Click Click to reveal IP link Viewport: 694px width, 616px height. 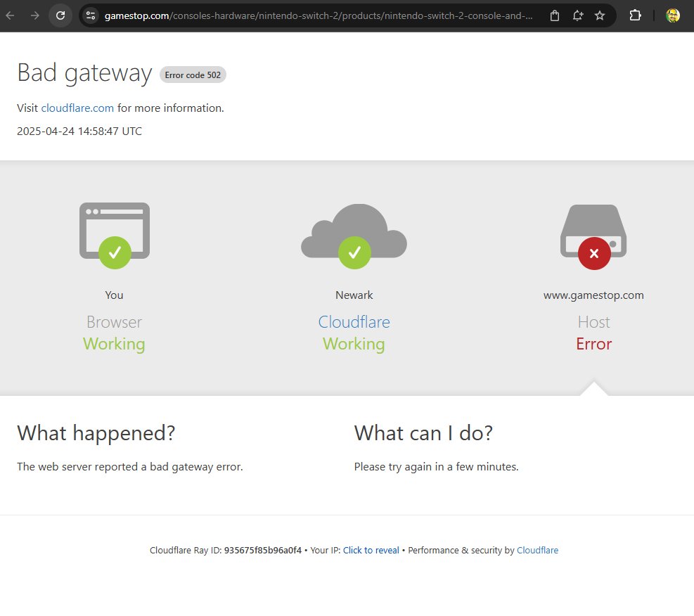[x=371, y=550]
